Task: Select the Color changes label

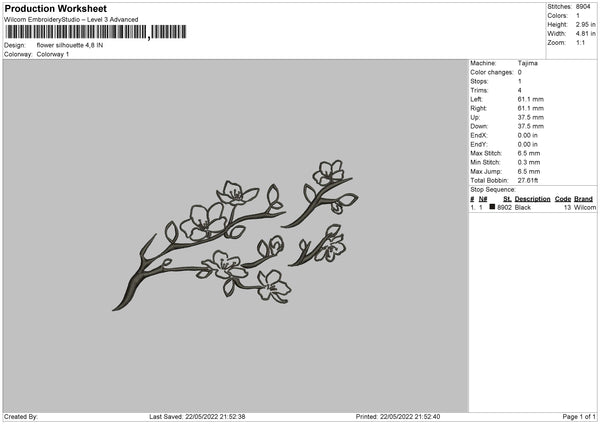Action: tap(491, 72)
